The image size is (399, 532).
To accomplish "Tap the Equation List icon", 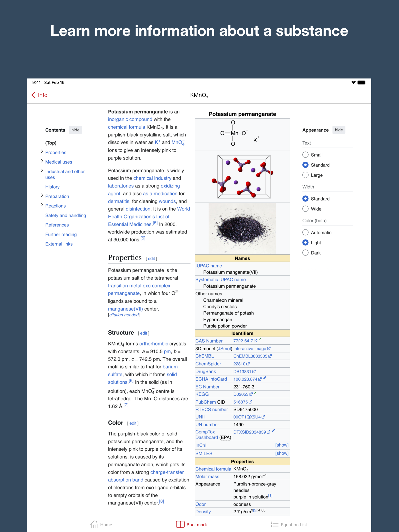I will pos(275,524).
